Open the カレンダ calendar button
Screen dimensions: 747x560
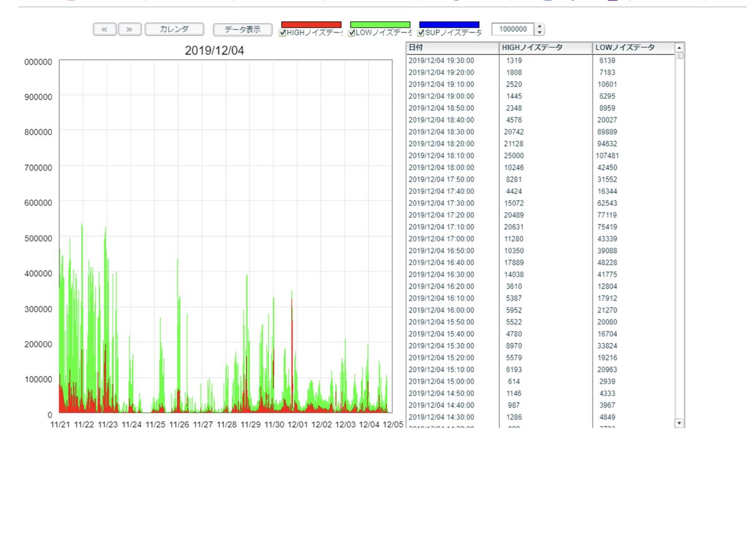pos(174,29)
